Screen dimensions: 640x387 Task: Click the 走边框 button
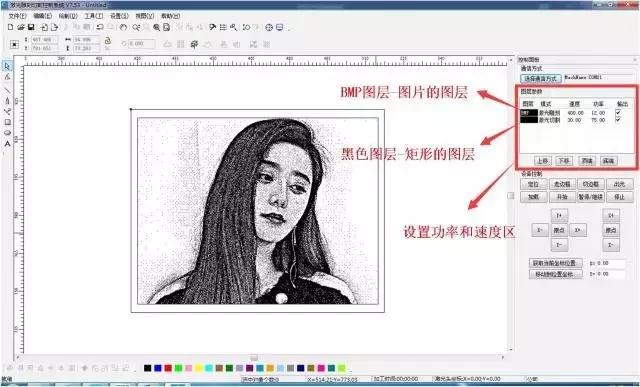[562, 184]
